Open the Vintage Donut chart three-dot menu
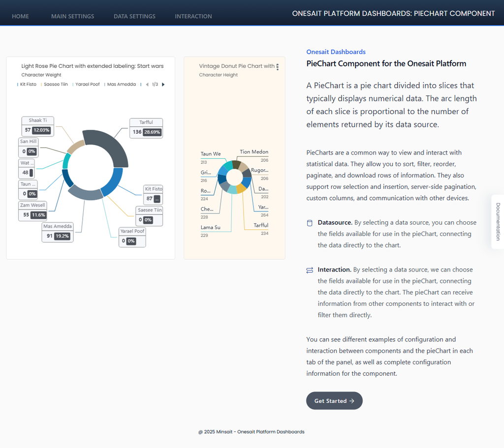The width and height of the screenshot is (504, 448). [x=278, y=67]
